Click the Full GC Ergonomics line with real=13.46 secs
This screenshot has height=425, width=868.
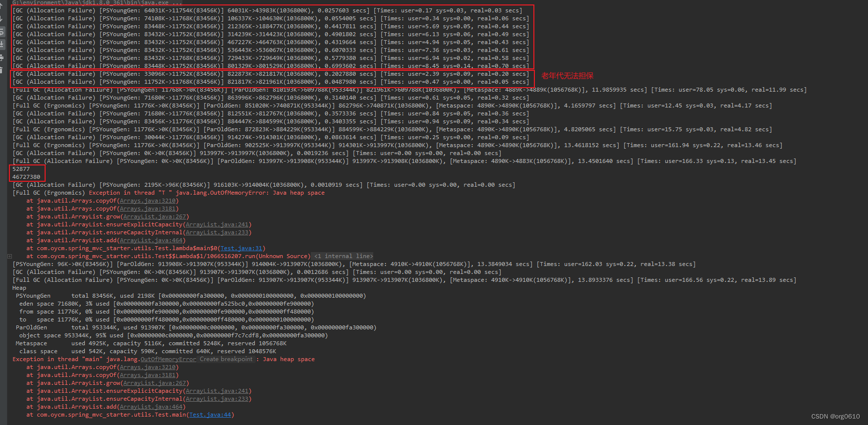(x=398, y=145)
